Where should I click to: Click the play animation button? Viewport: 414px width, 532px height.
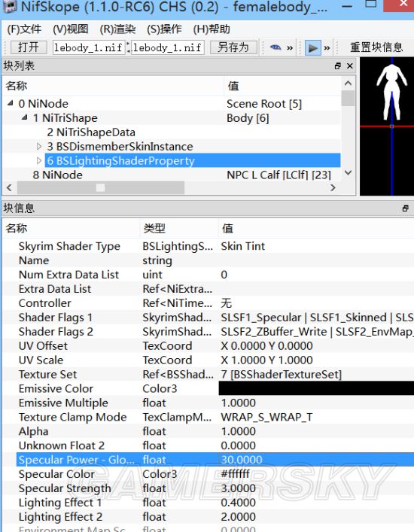tap(312, 48)
